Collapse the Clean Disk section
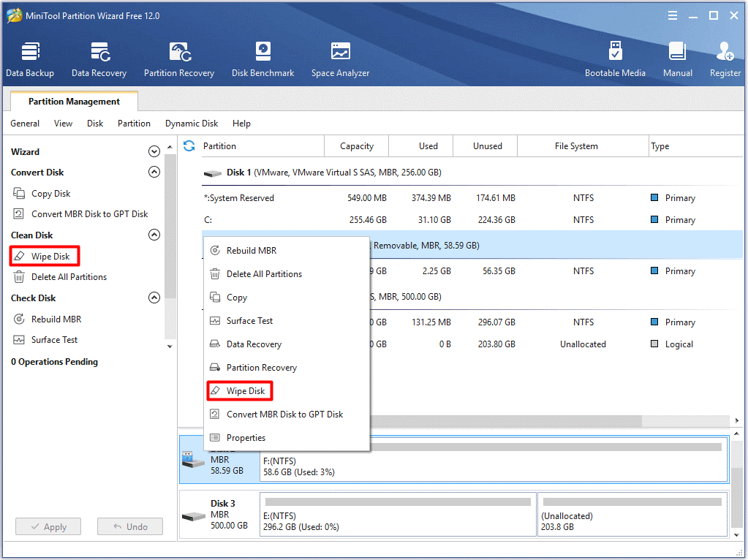 [154, 235]
